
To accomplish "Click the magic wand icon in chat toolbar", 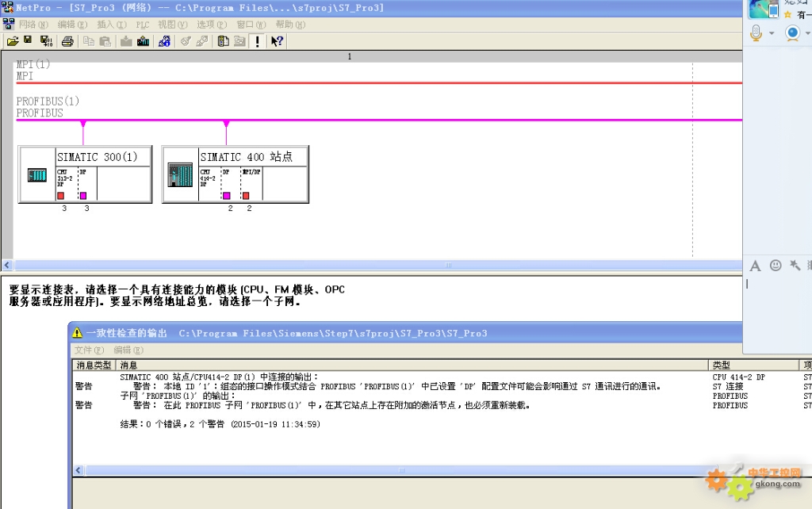I will coord(795,266).
